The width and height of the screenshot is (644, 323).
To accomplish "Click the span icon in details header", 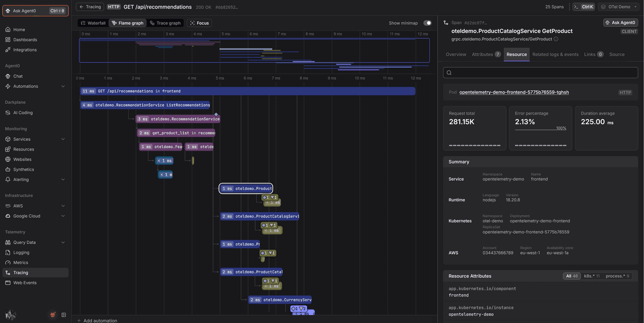I will [x=445, y=23].
